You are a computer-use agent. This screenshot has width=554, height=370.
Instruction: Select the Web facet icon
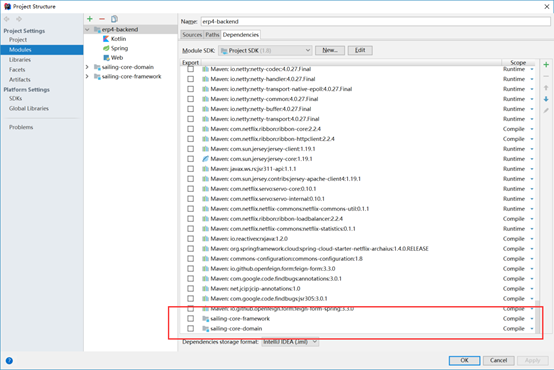[106, 58]
